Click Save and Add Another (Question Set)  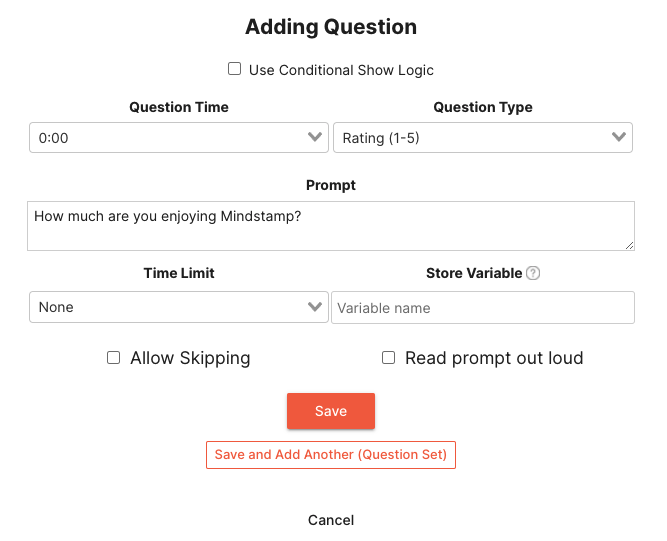[331, 454]
